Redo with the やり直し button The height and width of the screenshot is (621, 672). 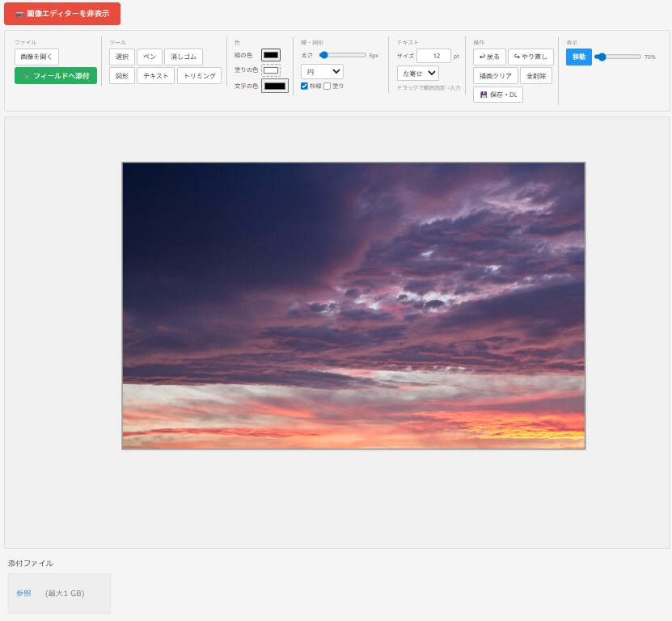[x=530, y=57]
